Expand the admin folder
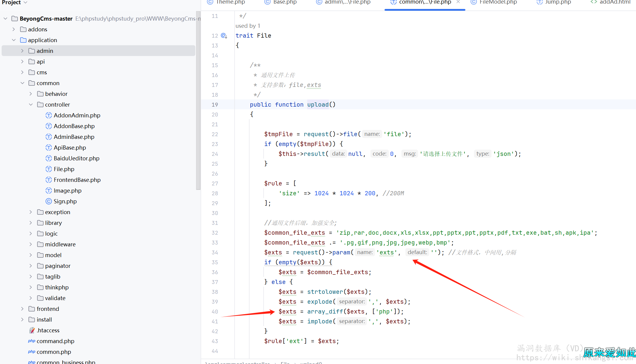The image size is (636, 364). (x=22, y=51)
